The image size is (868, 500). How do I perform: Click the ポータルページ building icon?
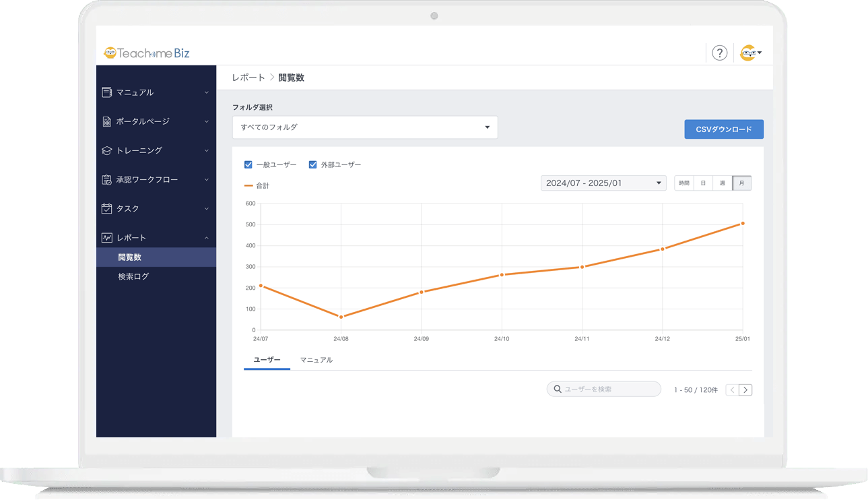pyautogui.click(x=106, y=121)
